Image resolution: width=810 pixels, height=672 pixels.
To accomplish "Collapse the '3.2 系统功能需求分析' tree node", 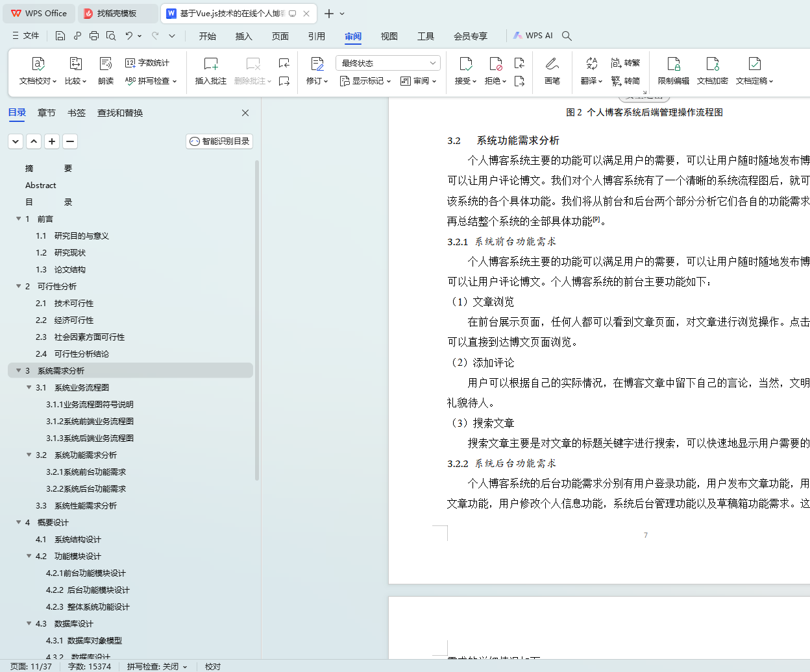I will tap(29, 455).
